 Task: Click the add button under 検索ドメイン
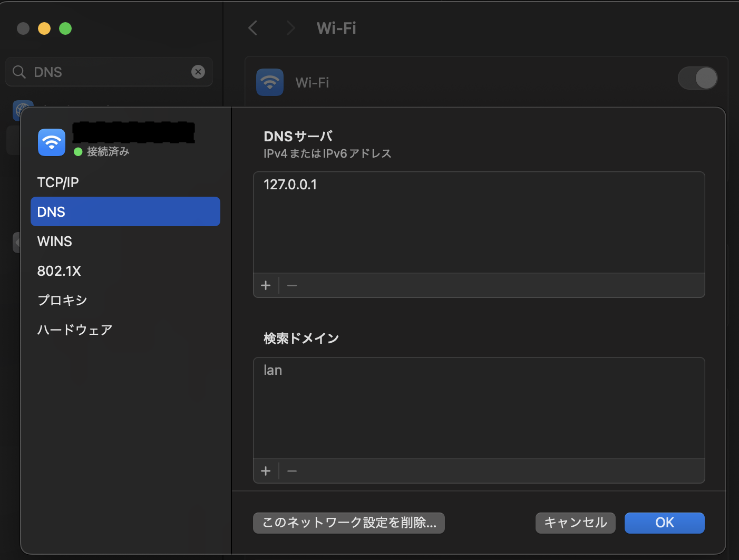point(266,471)
